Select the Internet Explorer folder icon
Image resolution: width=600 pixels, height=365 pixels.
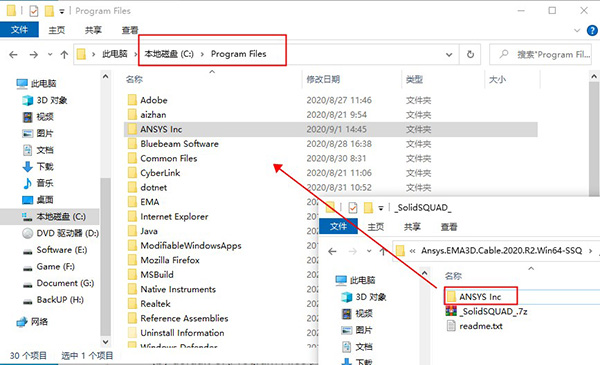pyautogui.click(x=132, y=216)
